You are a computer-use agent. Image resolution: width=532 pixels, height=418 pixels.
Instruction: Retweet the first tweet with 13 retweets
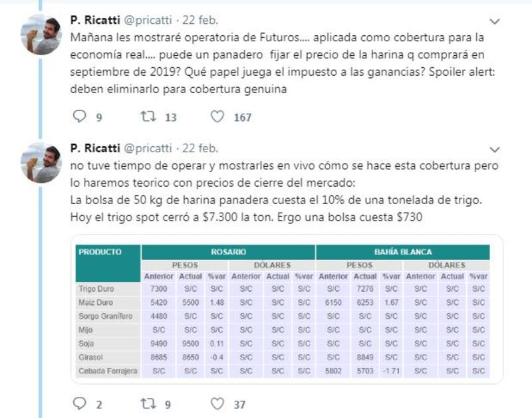(x=148, y=117)
